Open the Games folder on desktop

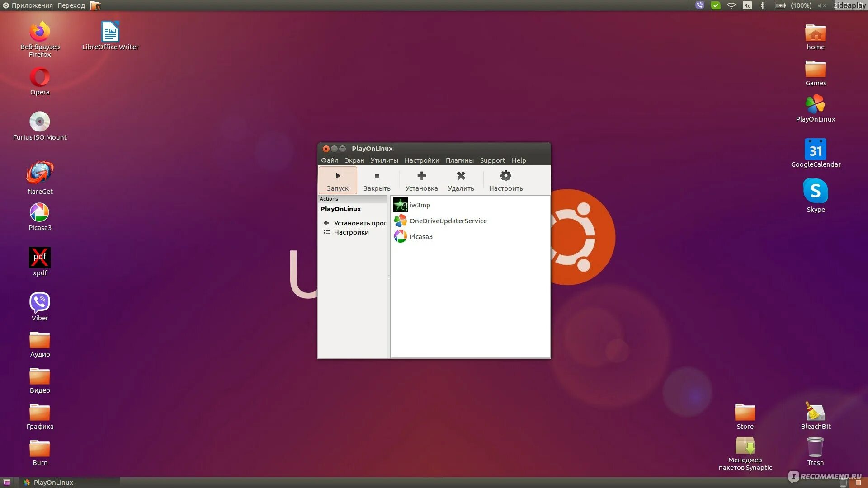pyautogui.click(x=816, y=73)
